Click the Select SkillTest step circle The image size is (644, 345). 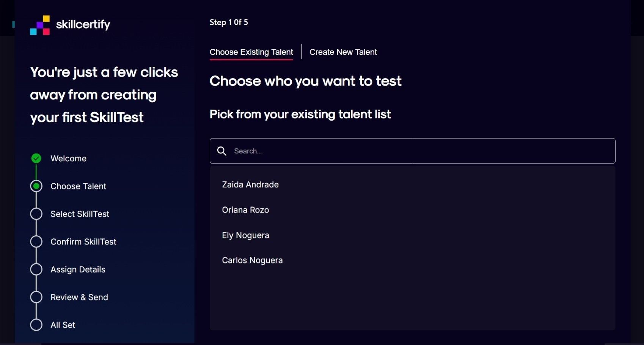point(36,214)
